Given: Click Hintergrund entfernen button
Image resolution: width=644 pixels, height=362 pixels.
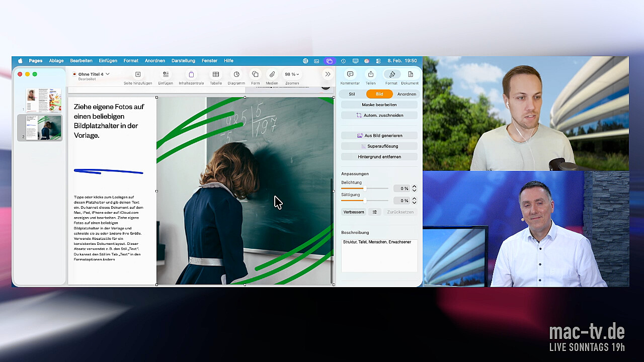Looking at the screenshot, I should (x=379, y=157).
